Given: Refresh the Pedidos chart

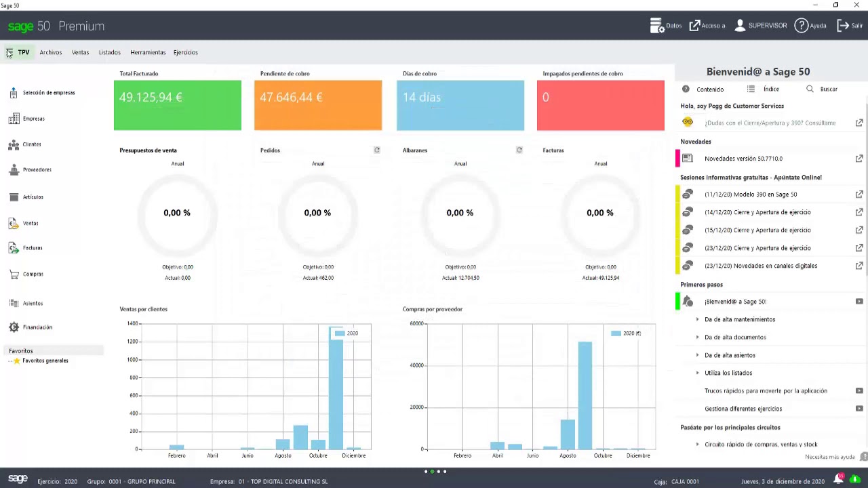Looking at the screenshot, I should tap(377, 150).
